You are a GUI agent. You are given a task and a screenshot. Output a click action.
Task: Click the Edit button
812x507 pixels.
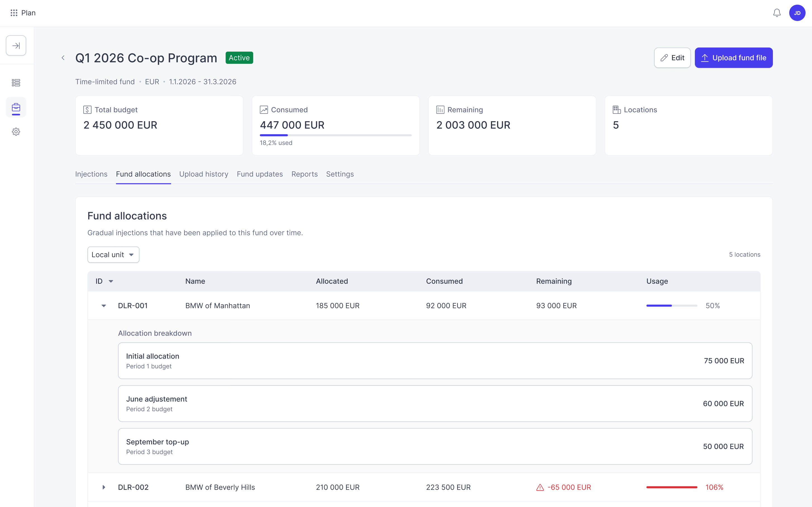[672, 58]
